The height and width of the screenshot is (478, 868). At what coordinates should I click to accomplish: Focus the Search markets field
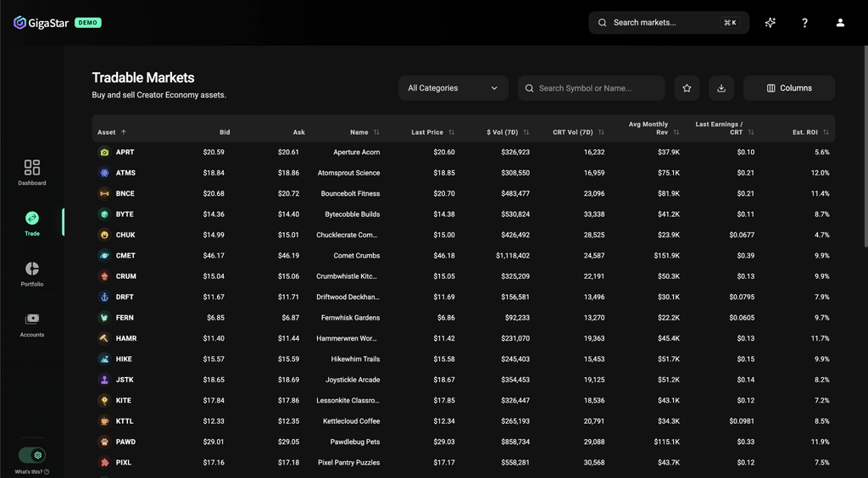669,23
